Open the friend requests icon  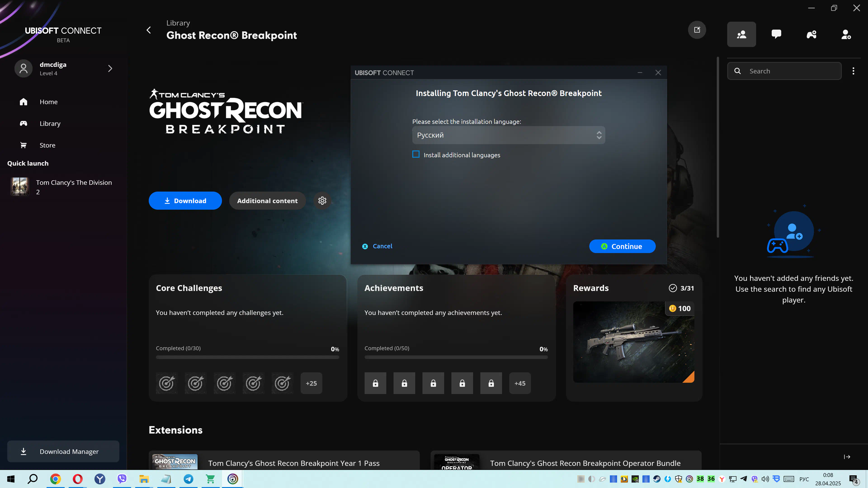(x=846, y=34)
